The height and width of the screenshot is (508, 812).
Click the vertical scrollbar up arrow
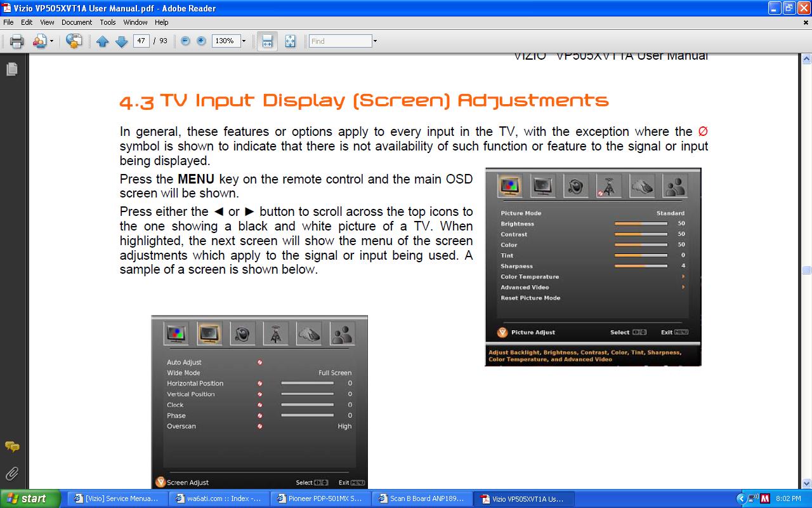pyautogui.click(x=806, y=58)
